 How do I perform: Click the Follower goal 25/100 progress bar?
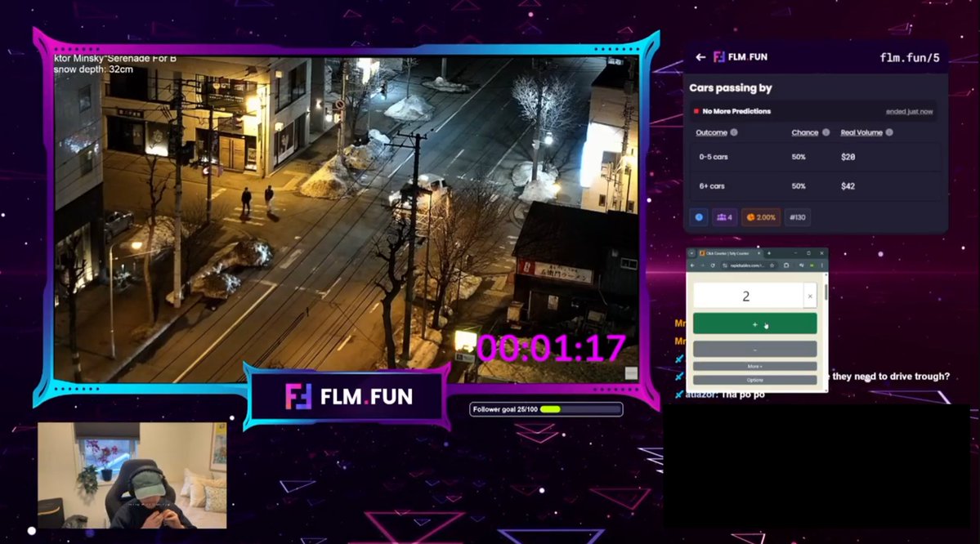coord(546,409)
